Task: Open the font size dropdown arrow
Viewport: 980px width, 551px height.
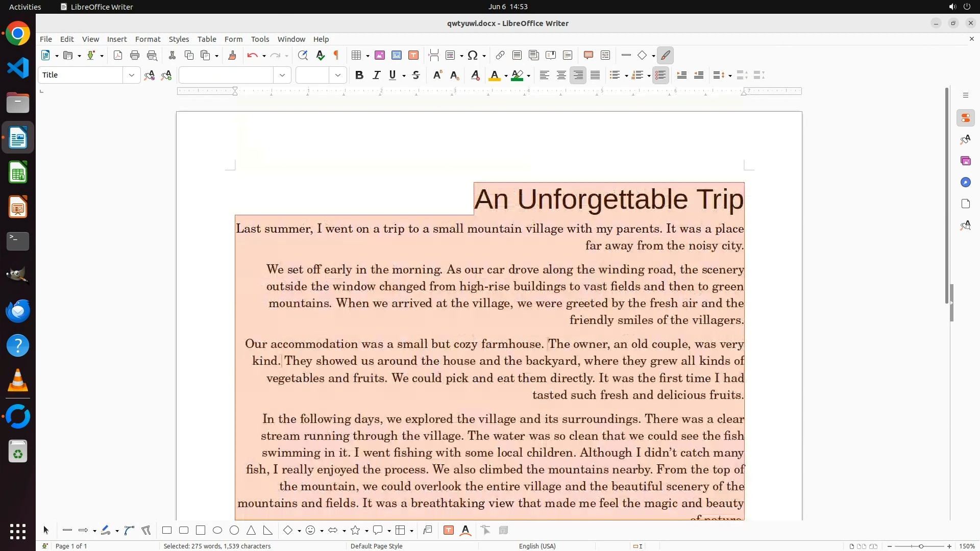Action: 338,76
